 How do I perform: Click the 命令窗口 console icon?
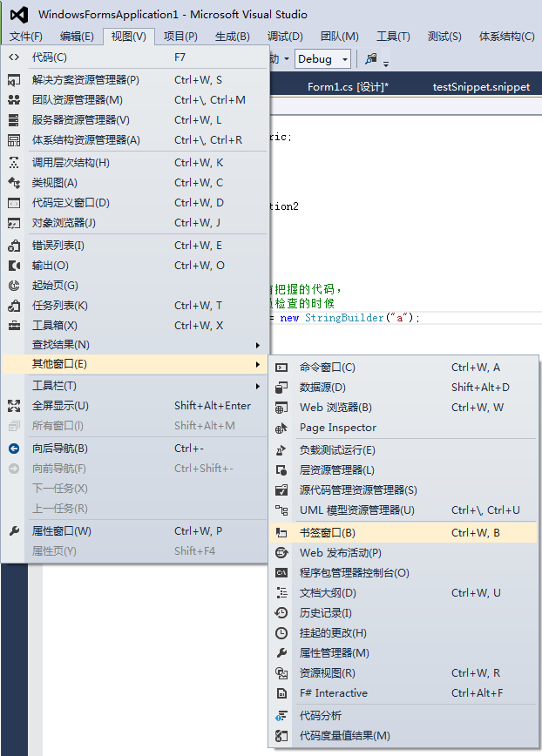click(x=281, y=368)
